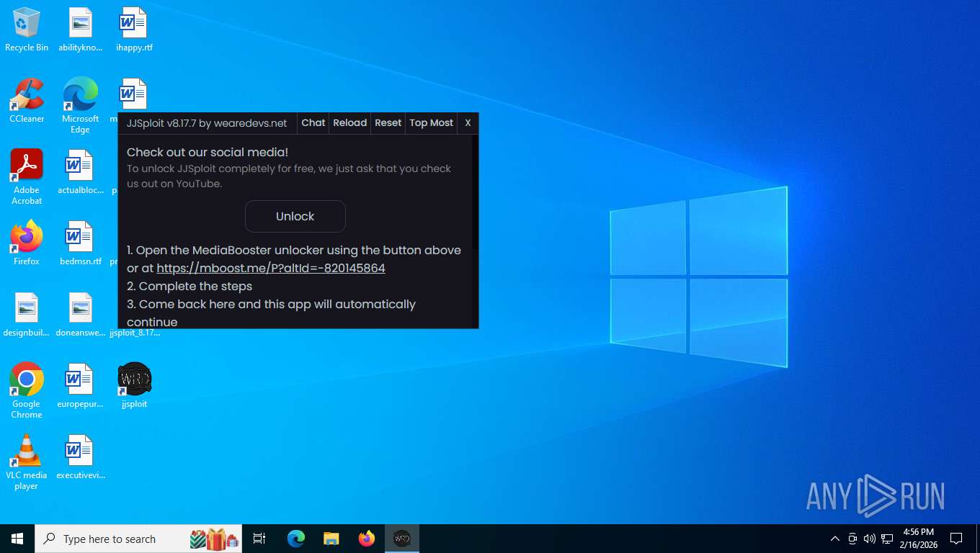Open volume control in tray
This screenshot has width=980, height=553.
pos(870,539)
